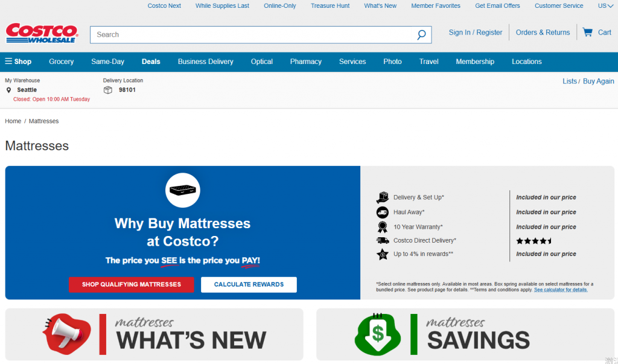Open Customer Service link
The height and width of the screenshot is (364, 618).
(559, 5)
